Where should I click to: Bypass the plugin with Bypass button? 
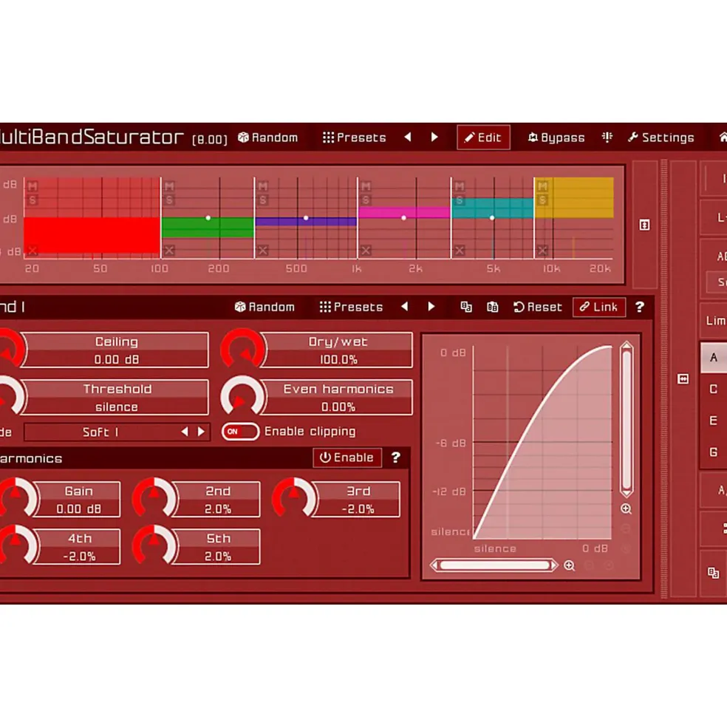coord(556,137)
